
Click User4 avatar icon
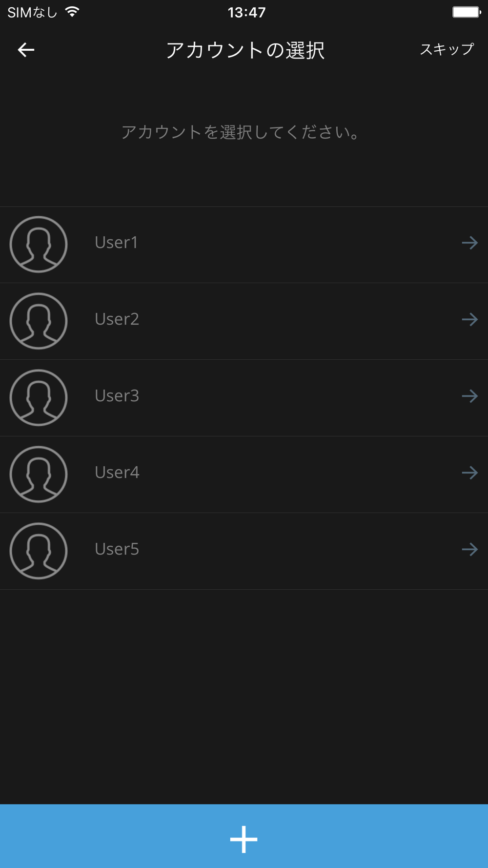click(39, 475)
